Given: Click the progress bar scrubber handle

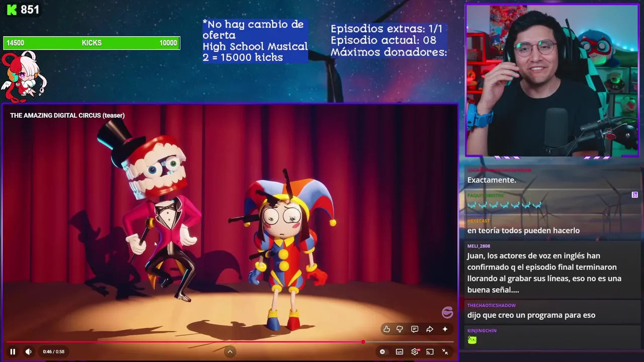Looking at the screenshot, I should point(363,342).
